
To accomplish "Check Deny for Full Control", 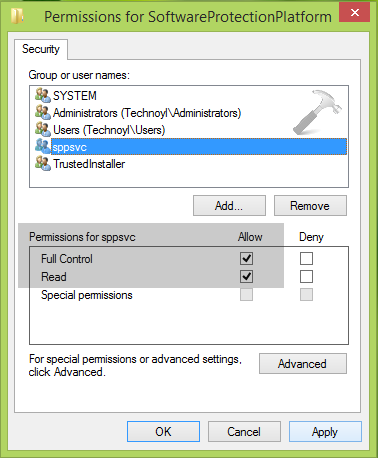I will [306, 258].
